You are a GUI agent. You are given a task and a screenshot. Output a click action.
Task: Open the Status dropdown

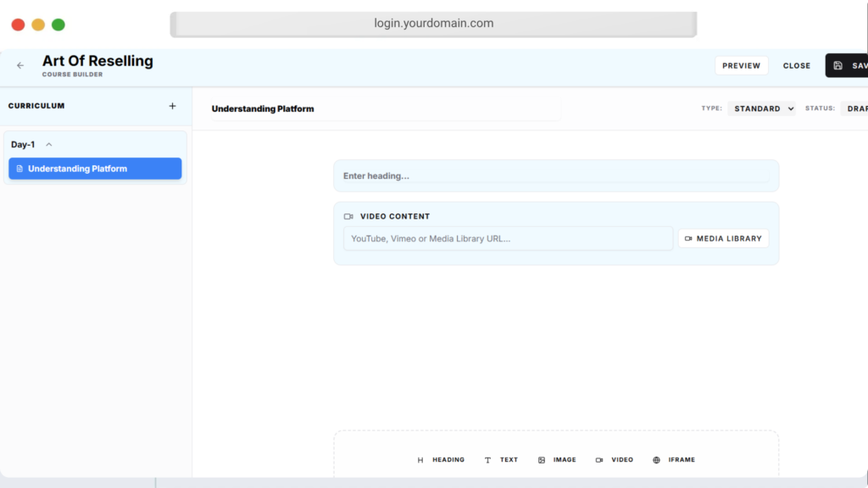[854, 108]
